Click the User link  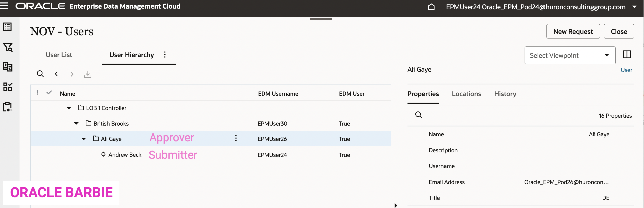coord(626,70)
